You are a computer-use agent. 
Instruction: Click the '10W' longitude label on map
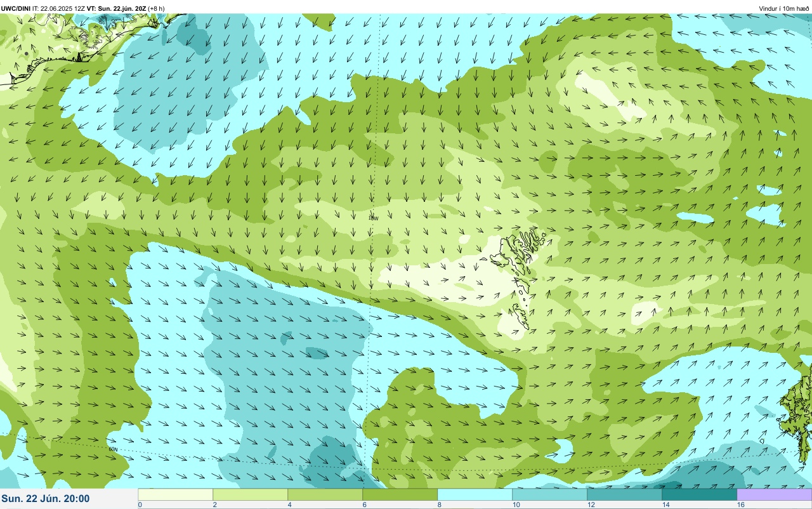[x=373, y=218]
